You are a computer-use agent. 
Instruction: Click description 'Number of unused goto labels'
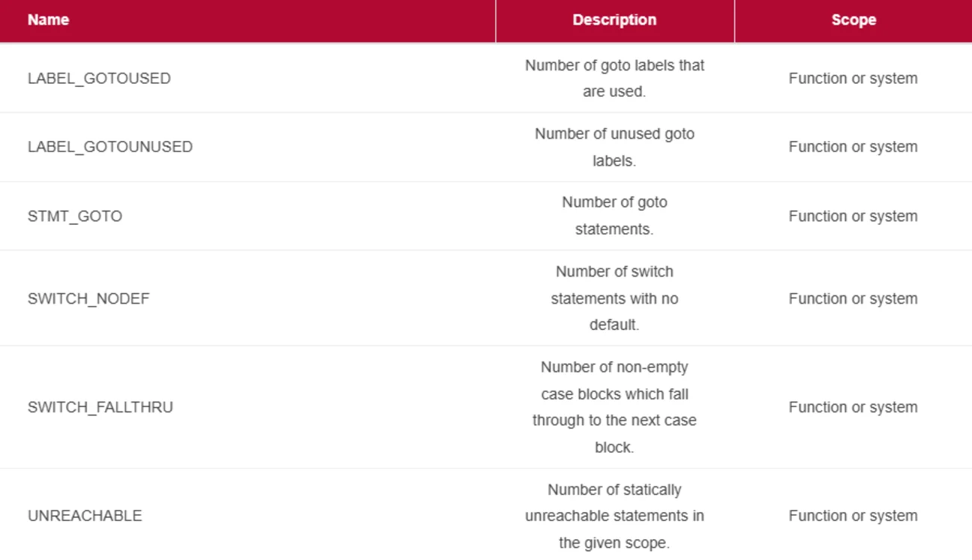click(x=614, y=147)
